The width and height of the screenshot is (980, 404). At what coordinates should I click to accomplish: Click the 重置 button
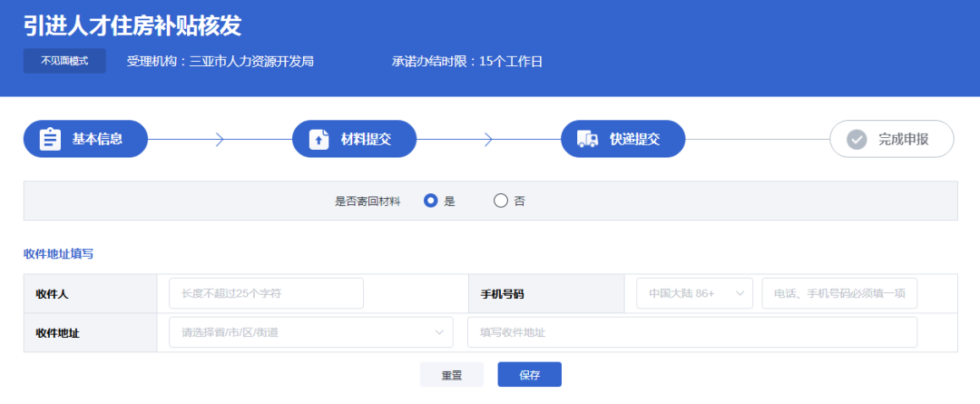pos(452,375)
